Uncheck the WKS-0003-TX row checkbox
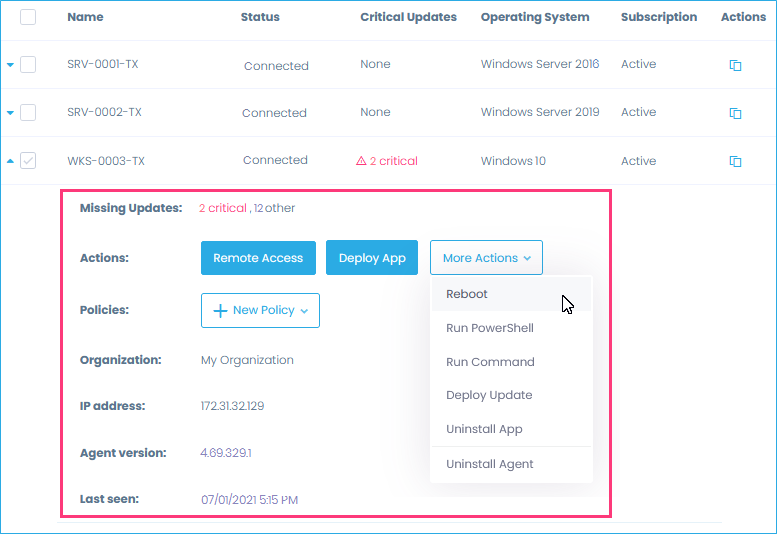 tap(28, 161)
